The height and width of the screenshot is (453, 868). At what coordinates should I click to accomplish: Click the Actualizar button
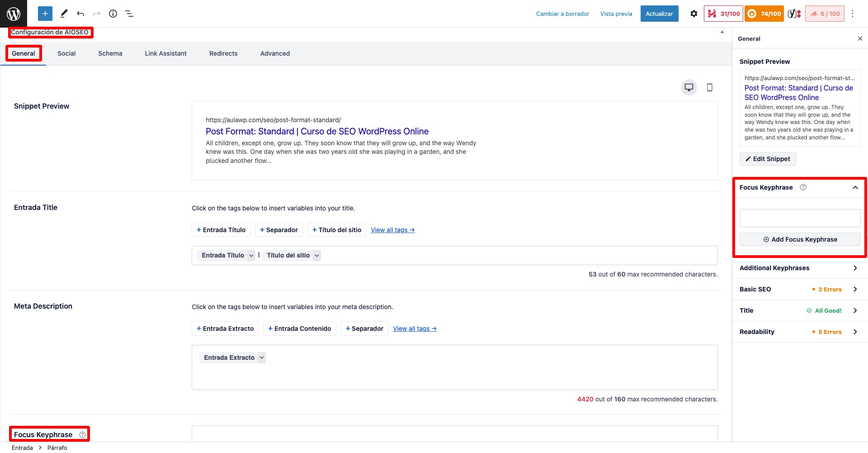659,14
